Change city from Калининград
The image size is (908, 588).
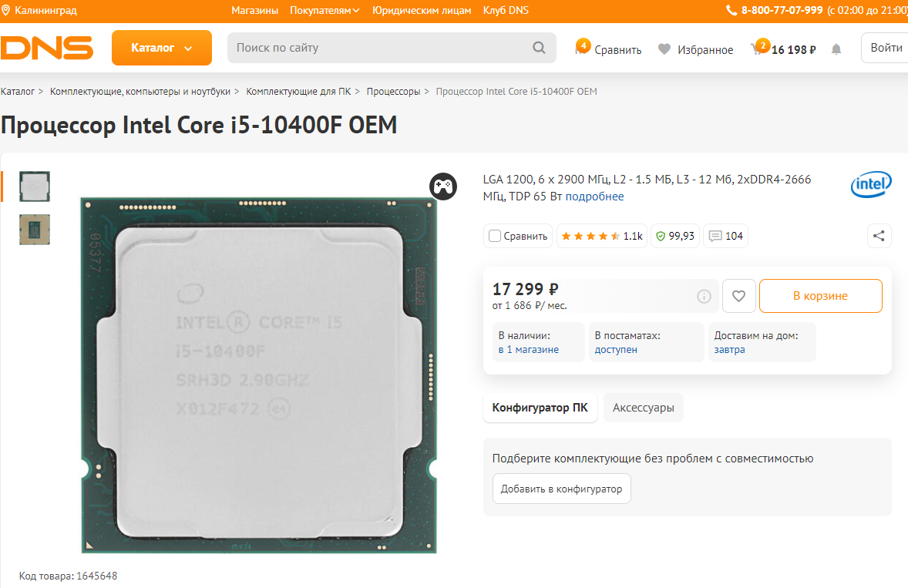point(39,11)
